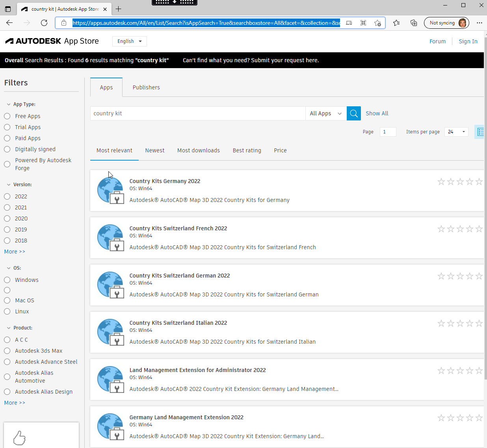Sort by Best rating
The height and width of the screenshot is (448, 487).
click(x=247, y=150)
